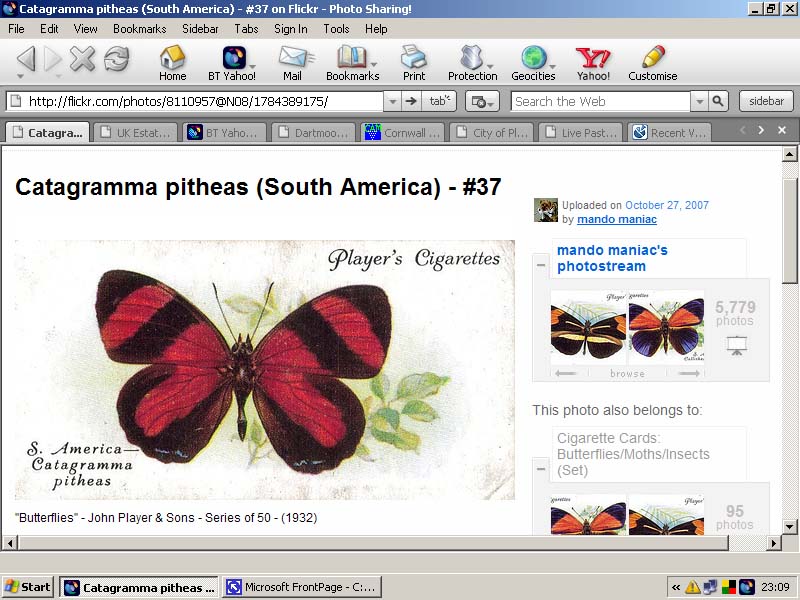
Task: Start photostream slideshow icon
Action: 736,345
